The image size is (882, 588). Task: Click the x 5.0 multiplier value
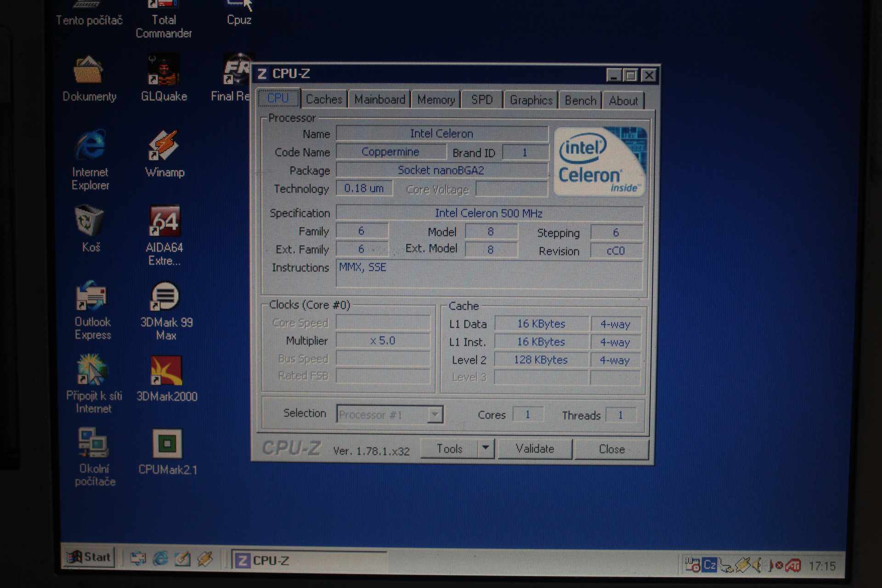coord(383,340)
